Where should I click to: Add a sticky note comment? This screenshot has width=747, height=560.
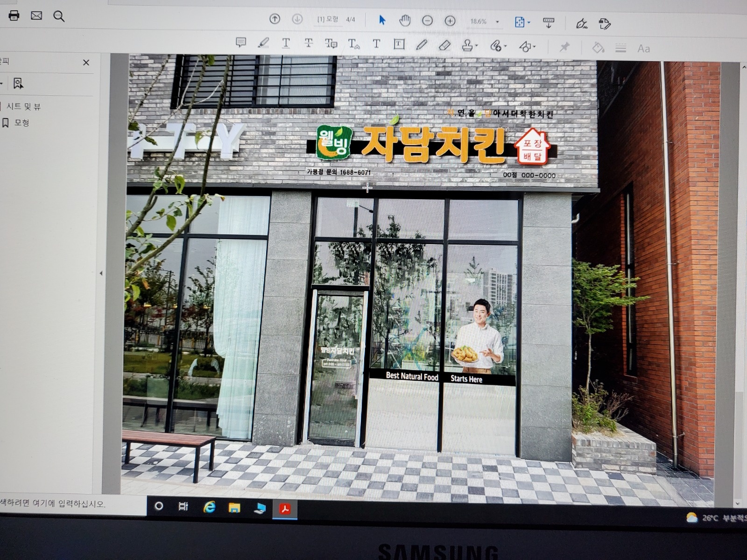coord(241,42)
